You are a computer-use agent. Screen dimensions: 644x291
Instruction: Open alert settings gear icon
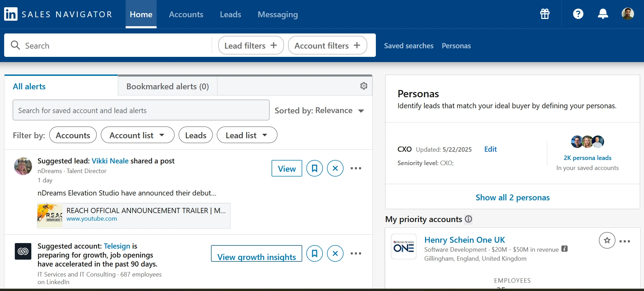click(364, 86)
